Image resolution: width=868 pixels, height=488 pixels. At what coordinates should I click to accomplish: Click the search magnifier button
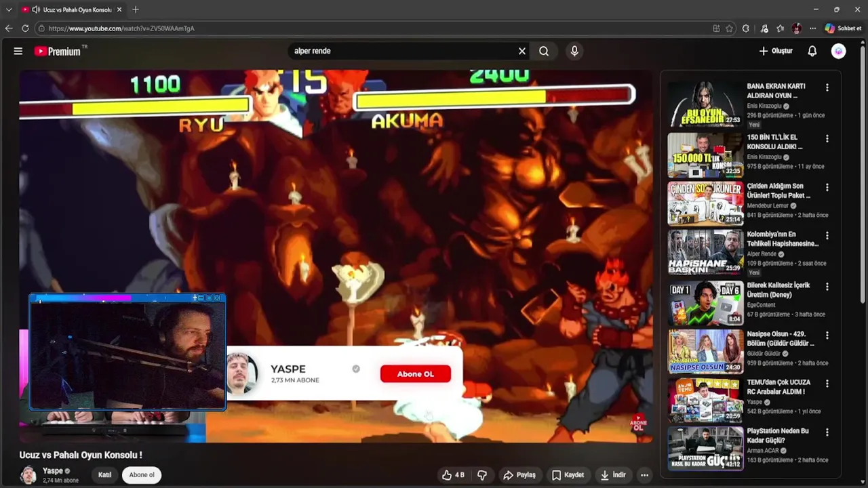click(544, 51)
